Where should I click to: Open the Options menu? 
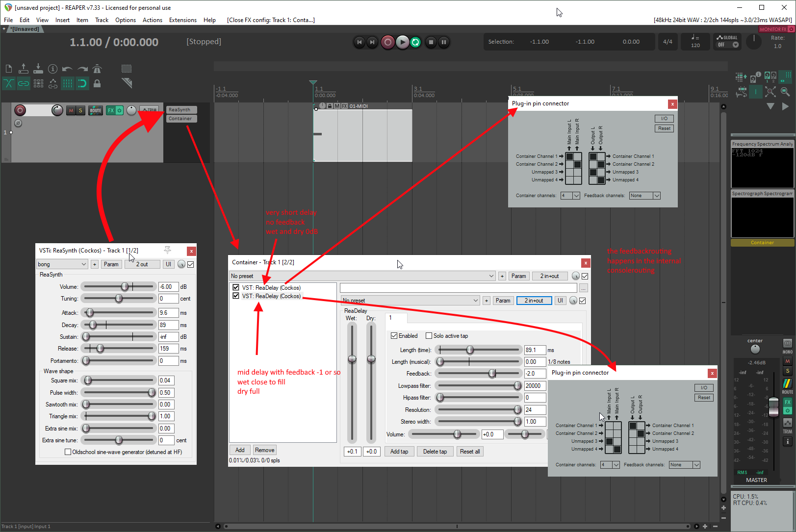tap(126, 20)
